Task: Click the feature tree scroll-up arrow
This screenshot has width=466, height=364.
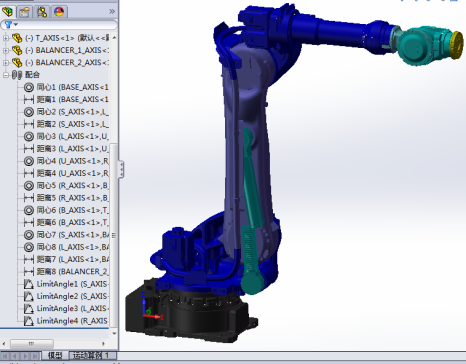Action: pos(114,38)
